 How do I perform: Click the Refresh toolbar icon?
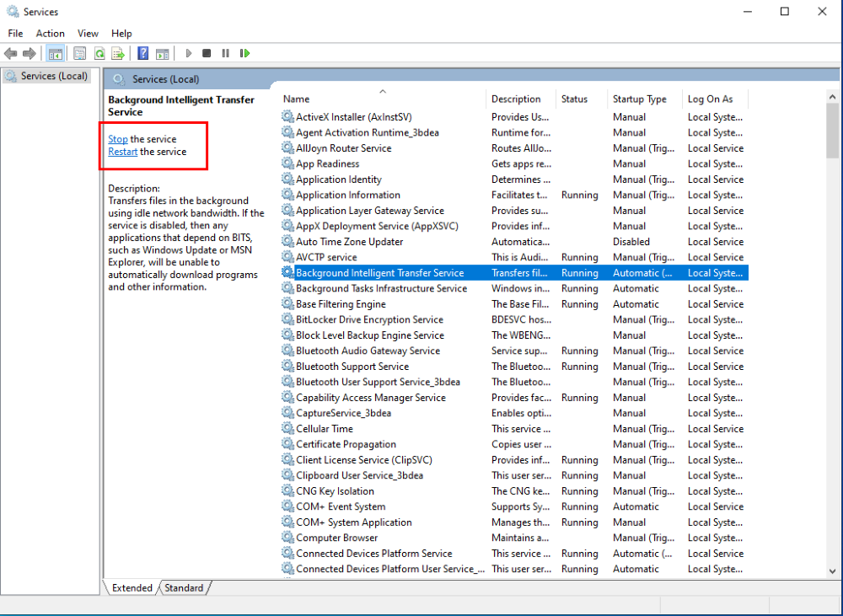(x=99, y=53)
